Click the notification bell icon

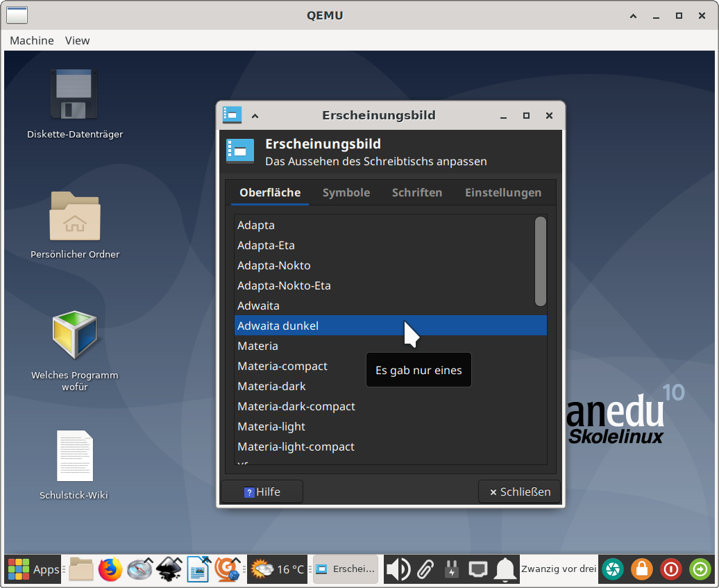[x=505, y=569]
